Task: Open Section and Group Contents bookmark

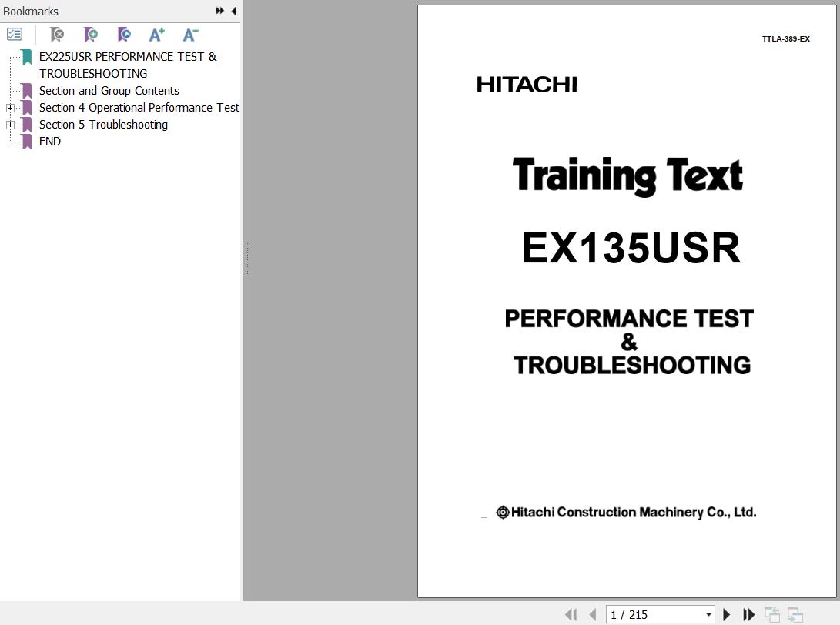Action: (x=109, y=91)
